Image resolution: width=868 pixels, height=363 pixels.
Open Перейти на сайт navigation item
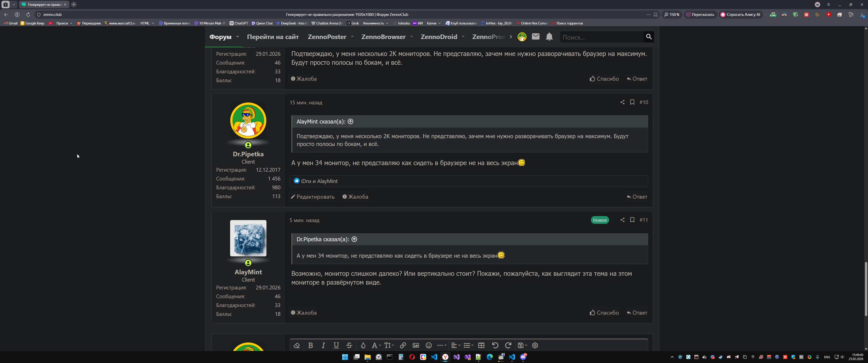[x=273, y=37]
